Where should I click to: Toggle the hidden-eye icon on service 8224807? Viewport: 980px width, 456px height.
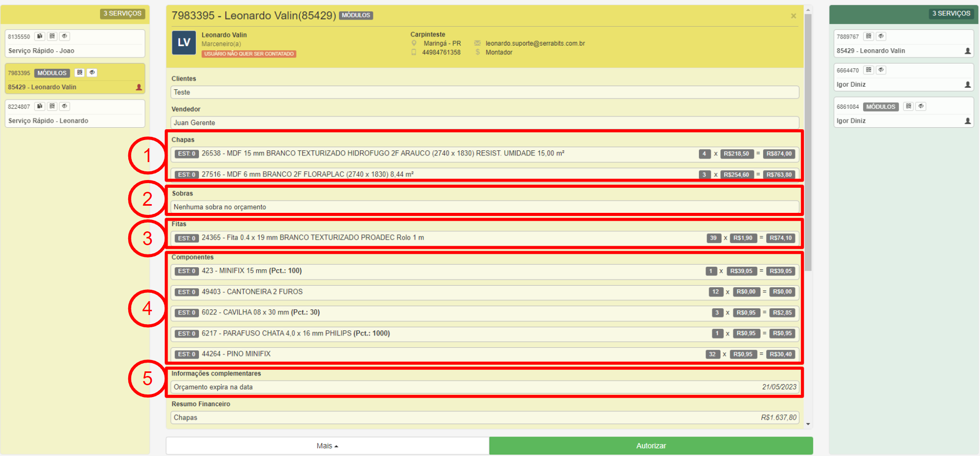65,106
